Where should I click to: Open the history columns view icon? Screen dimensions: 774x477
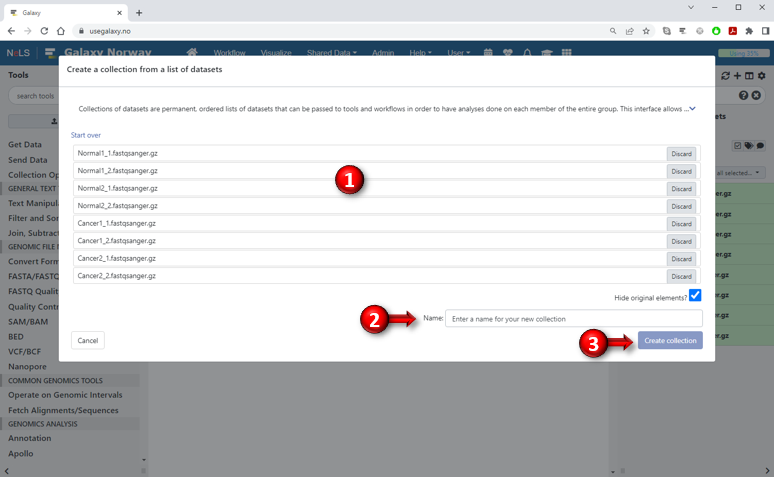coord(749,75)
